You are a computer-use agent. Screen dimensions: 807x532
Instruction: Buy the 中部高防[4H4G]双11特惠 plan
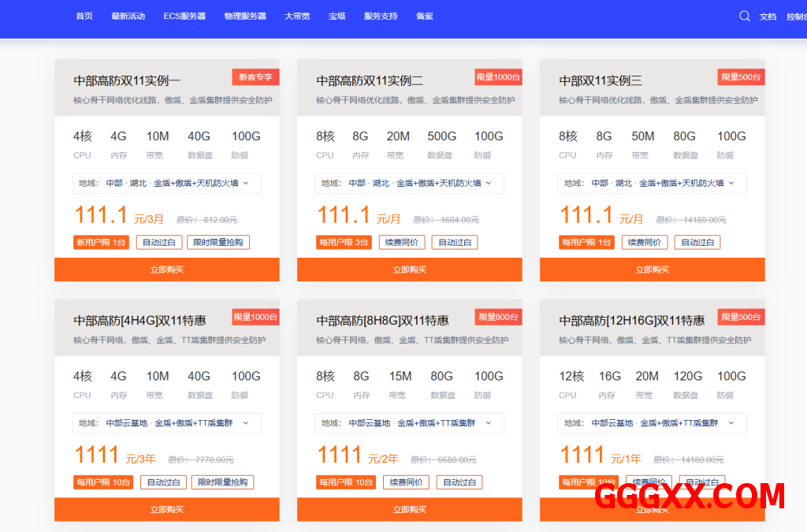(x=166, y=510)
